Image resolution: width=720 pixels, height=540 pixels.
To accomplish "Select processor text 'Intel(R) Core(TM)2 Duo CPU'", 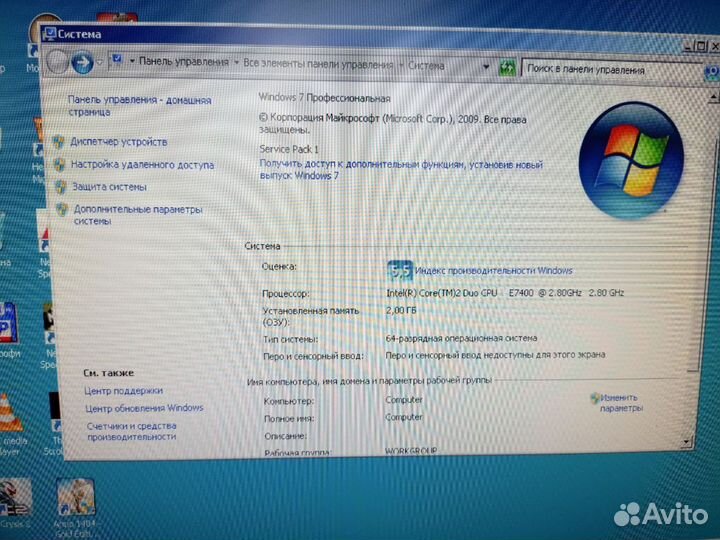I will click(x=442, y=293).
